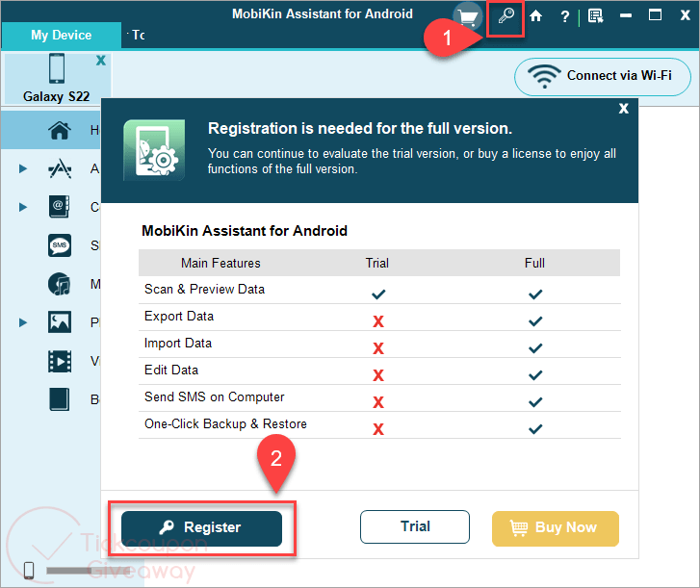Open the Photos sidebar icon

pyautogui.click(x=60, y=322)
